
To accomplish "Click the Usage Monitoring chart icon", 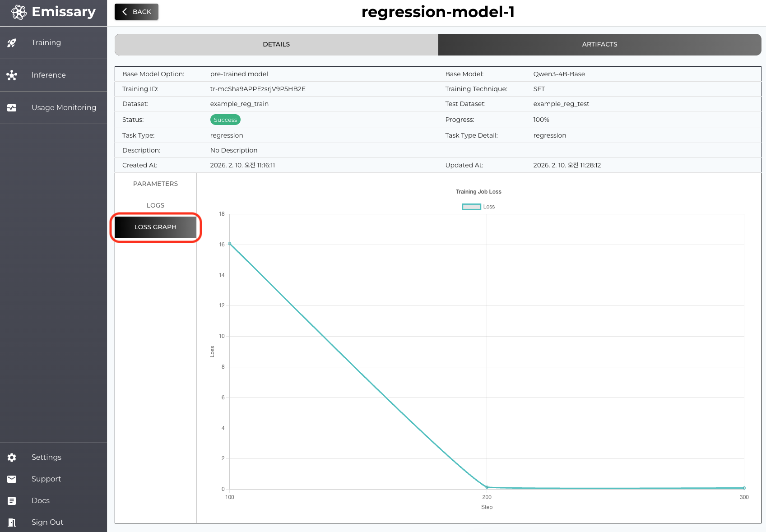I will (12, 108).
